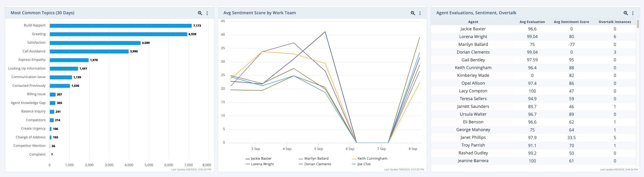The image size is (644, 177).
Task: Hide Marilyn Ballard line via legend
Action: click(316, 158)
